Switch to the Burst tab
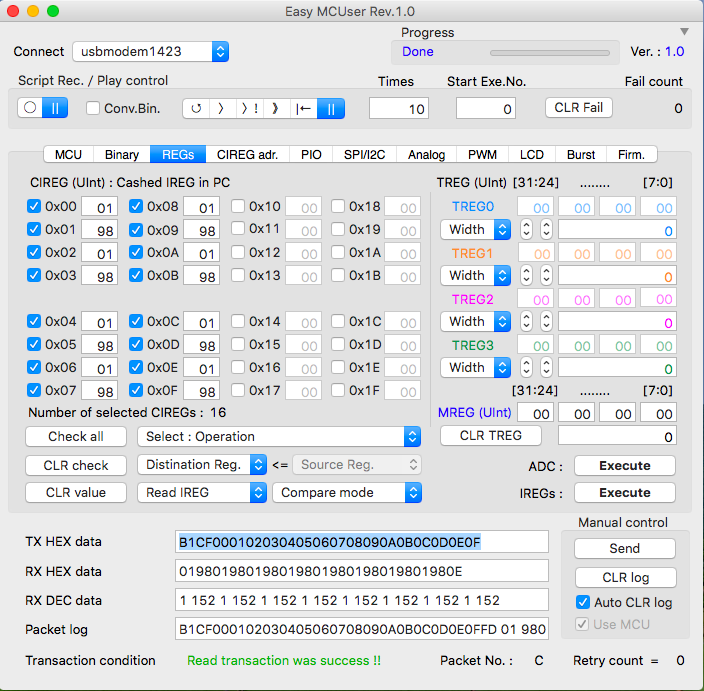Viewport: 704px width, 691px height. click(581, 154)
